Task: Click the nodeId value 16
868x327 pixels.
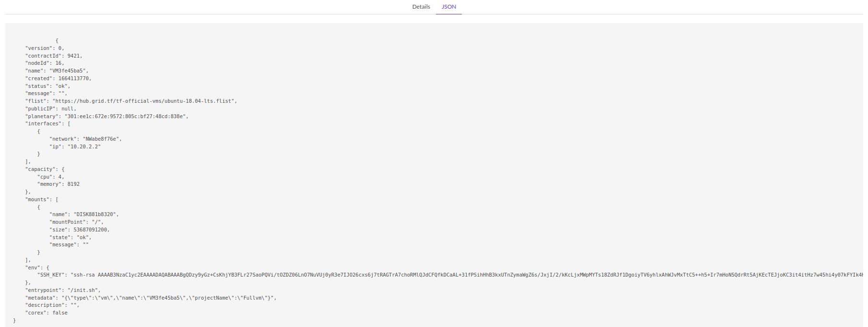Action: pyautogui.click(x=59, y=63)
